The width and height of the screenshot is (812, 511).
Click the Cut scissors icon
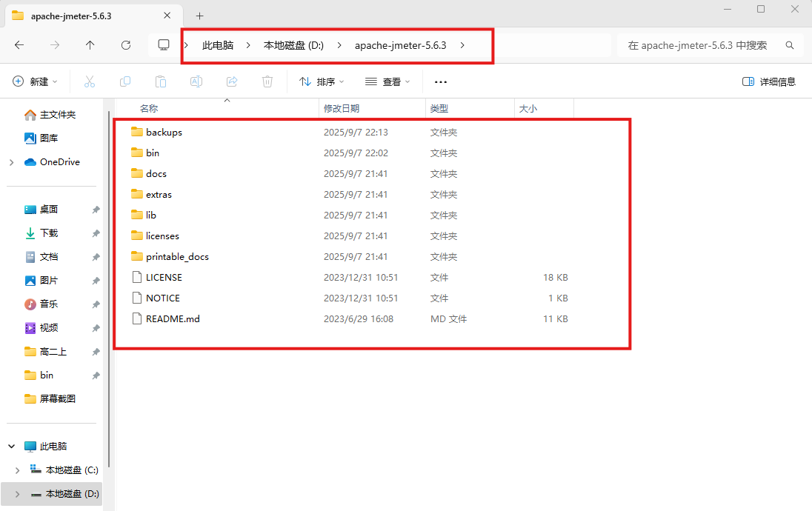click(x=90, y=81)
